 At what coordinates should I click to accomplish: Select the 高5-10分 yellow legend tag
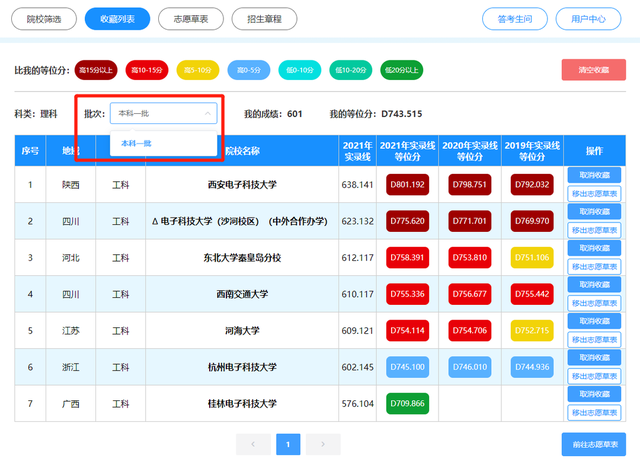point(198,70)
